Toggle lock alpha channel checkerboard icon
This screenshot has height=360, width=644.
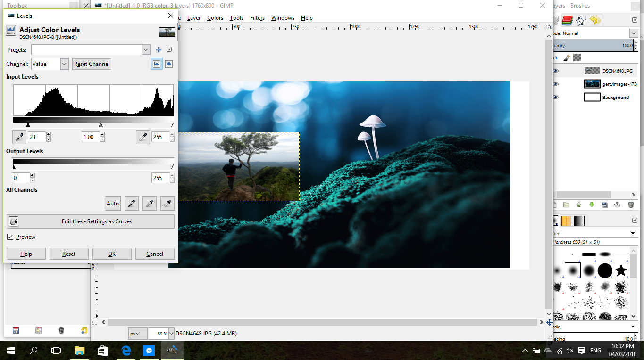(x=577, y=57)
